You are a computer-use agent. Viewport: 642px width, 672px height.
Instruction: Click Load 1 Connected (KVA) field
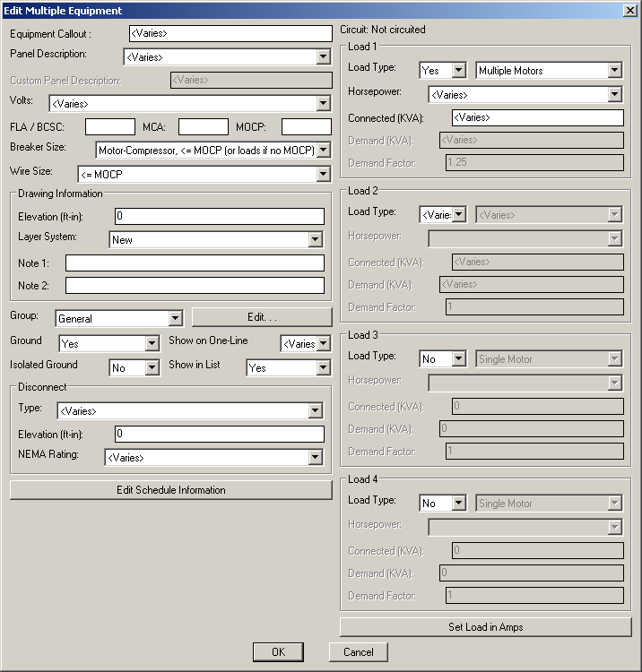tap(538, 117)
